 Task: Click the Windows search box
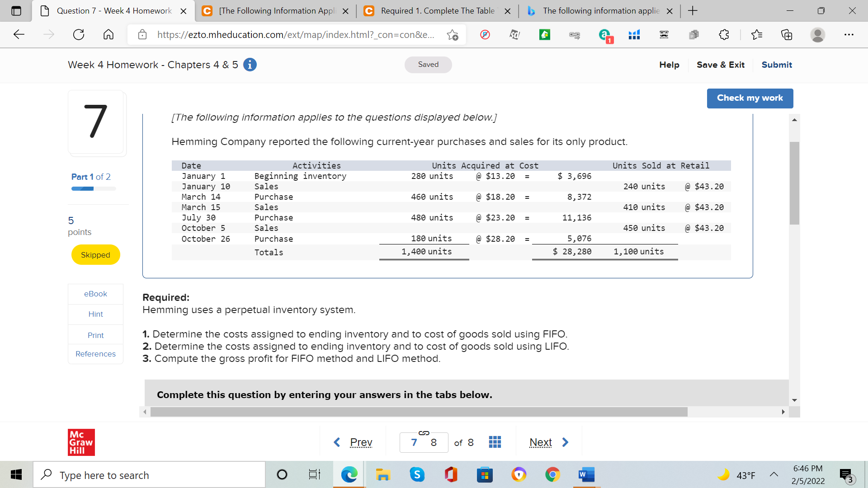[x=149, y=475]
